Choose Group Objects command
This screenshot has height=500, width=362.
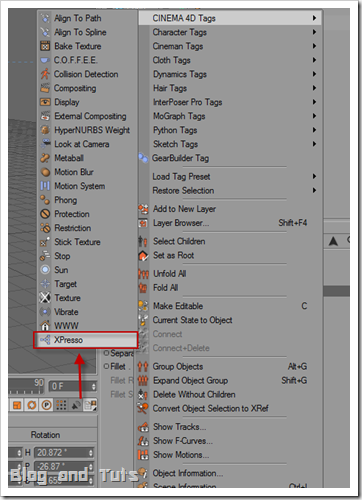[230, 367]
